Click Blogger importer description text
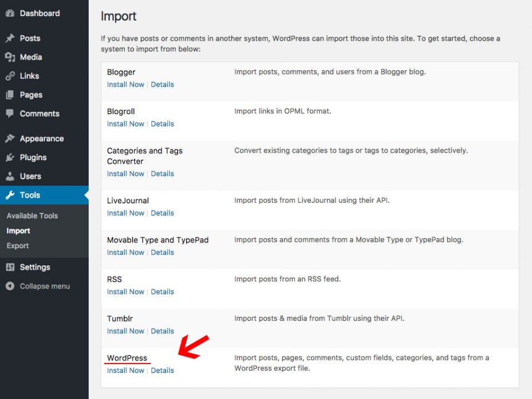The image size is (532, 399). 330,72
